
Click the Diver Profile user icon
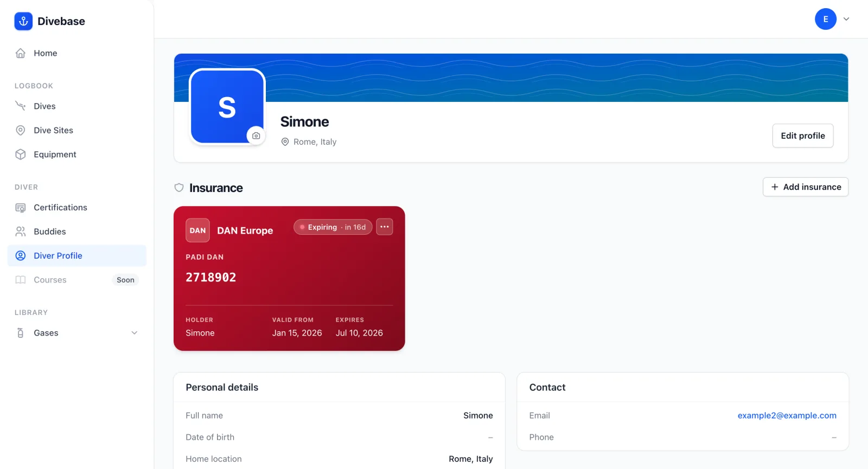[x=21, y=256]
